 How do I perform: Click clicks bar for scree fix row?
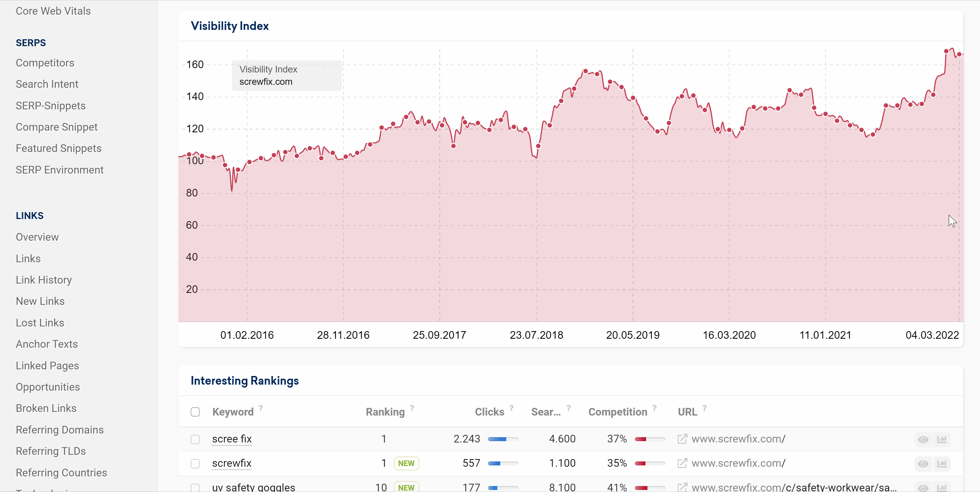coord(503,439)
